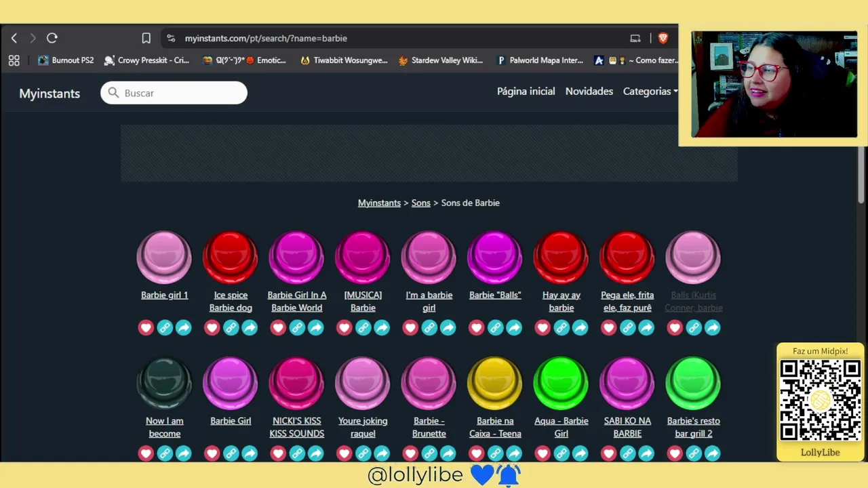This screenshot has height=488, width=868.
Task: Play the green Aqua - Barbie Girl button
Action: (561, 383)
